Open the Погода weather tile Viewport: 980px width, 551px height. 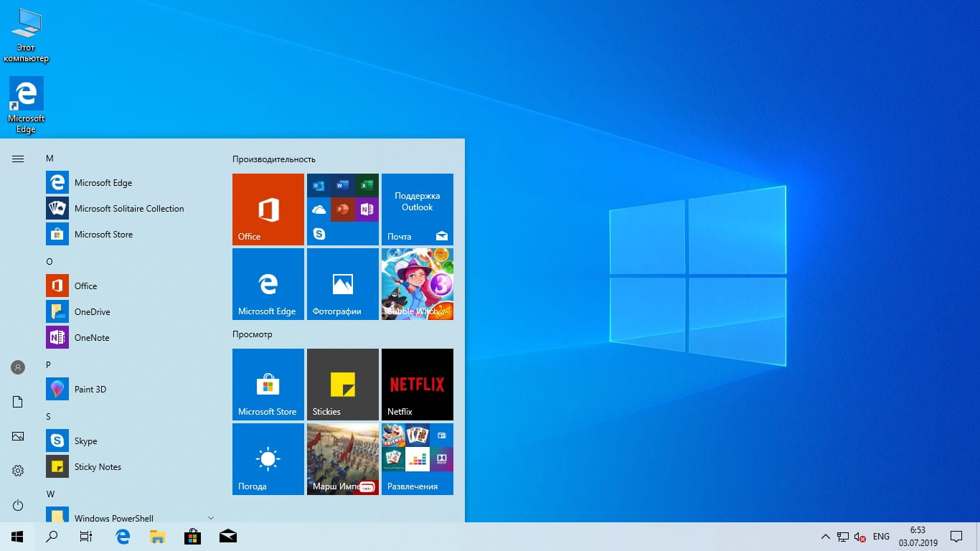[268, 458]
